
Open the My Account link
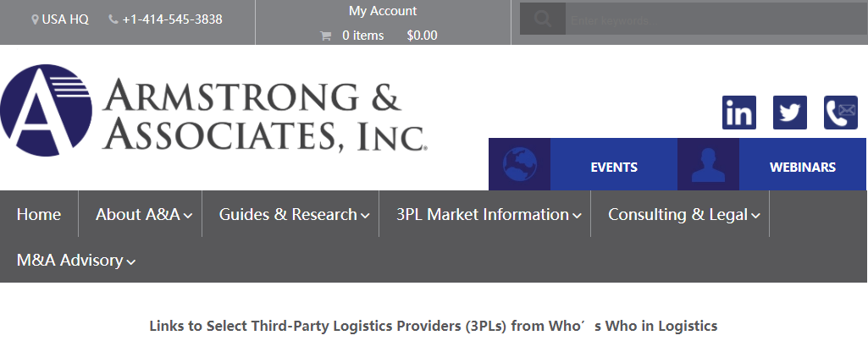[383, 11]
